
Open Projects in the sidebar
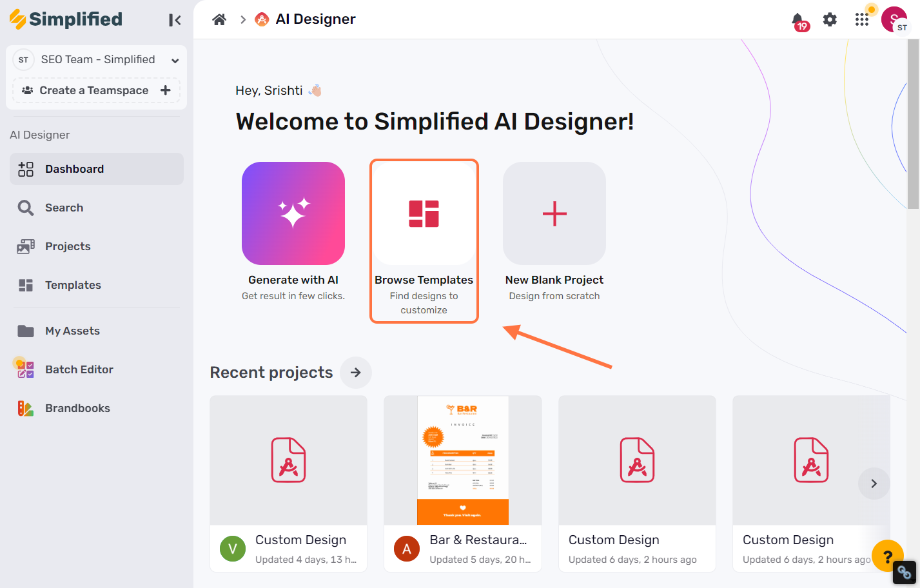tap(97, 246)
